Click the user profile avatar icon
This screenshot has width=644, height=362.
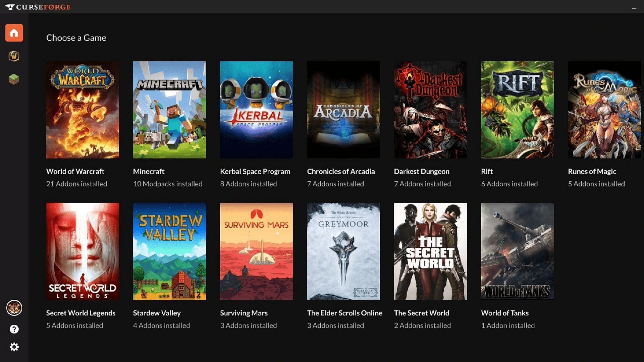pyautogui.click(x=15, y=308)
